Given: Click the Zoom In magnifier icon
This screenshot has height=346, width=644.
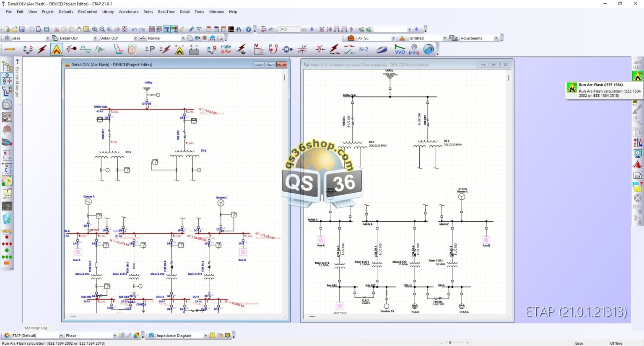Looking at the screenshot, I should pos(95,29).
